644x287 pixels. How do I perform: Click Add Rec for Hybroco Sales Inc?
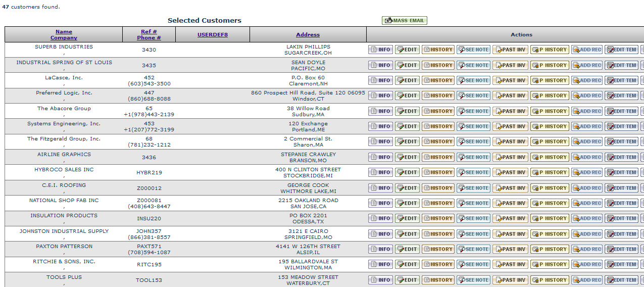[x=586, y=172]
